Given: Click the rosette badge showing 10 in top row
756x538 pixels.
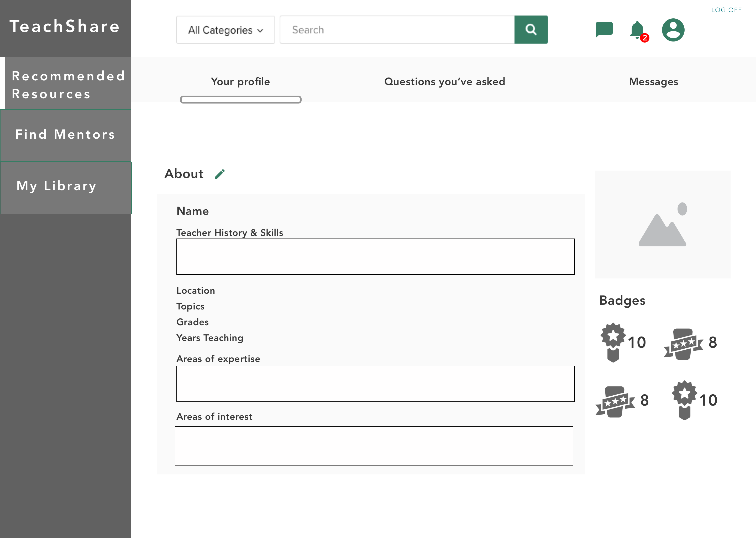Looking at the screenshot, I should [613, 342].
